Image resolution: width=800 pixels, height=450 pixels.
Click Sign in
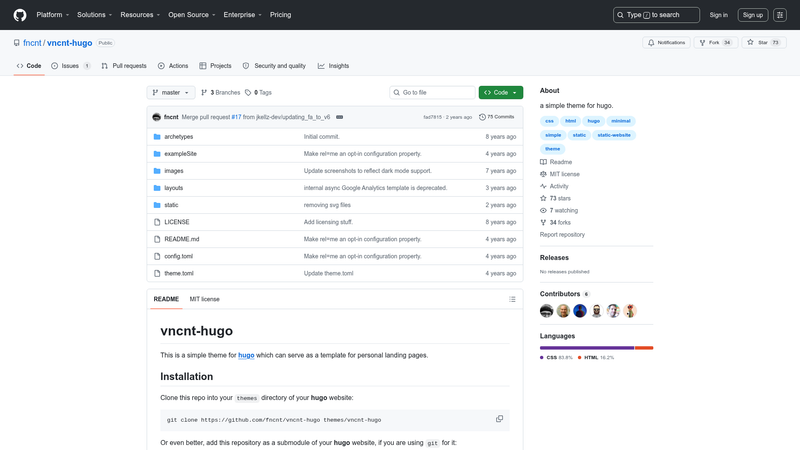click(718, 15)
